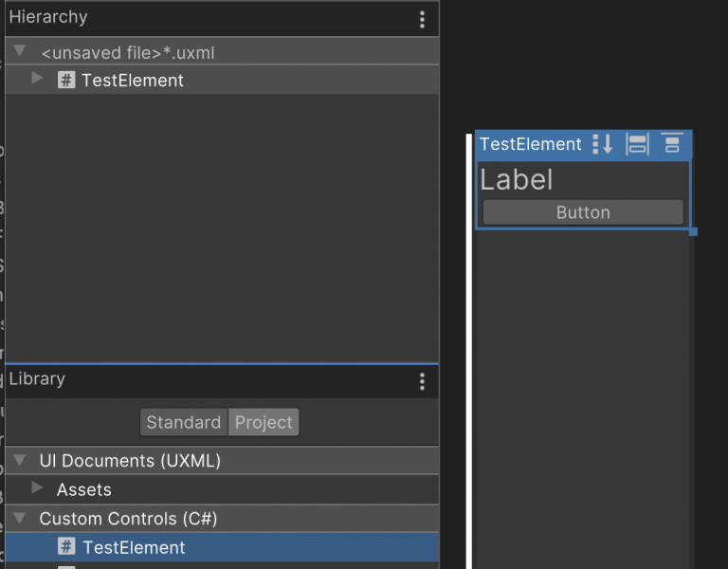Click the Button inside the canvas TestElement
Viewport: 728px width, 569px height.
click(582, 212)
